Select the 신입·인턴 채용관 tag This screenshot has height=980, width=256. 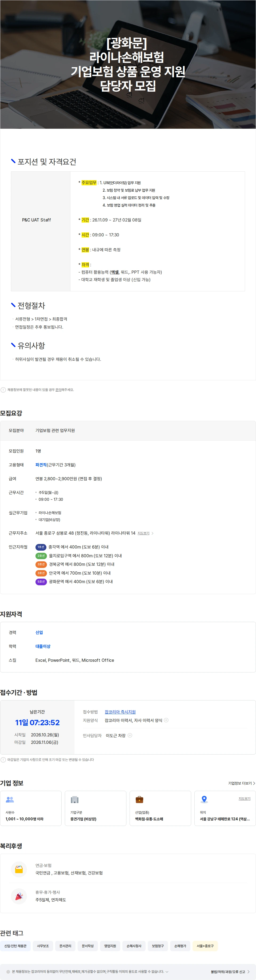tap(15, 946)
